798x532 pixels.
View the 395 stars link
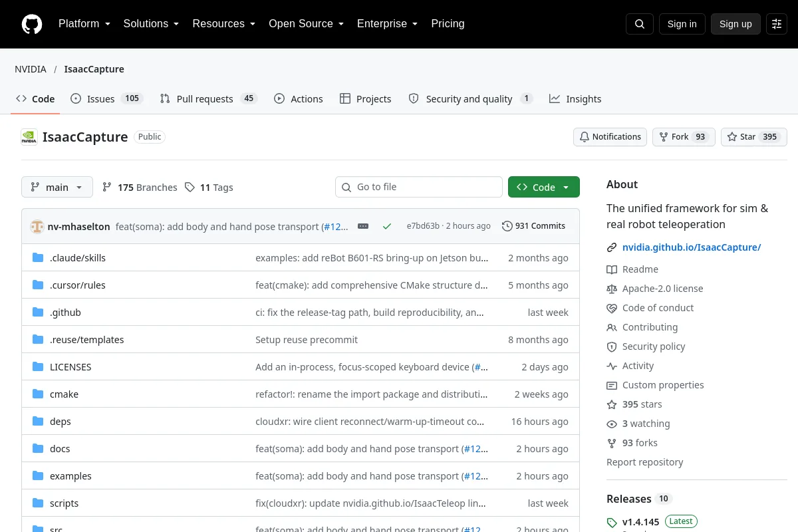tap(634, 404)
